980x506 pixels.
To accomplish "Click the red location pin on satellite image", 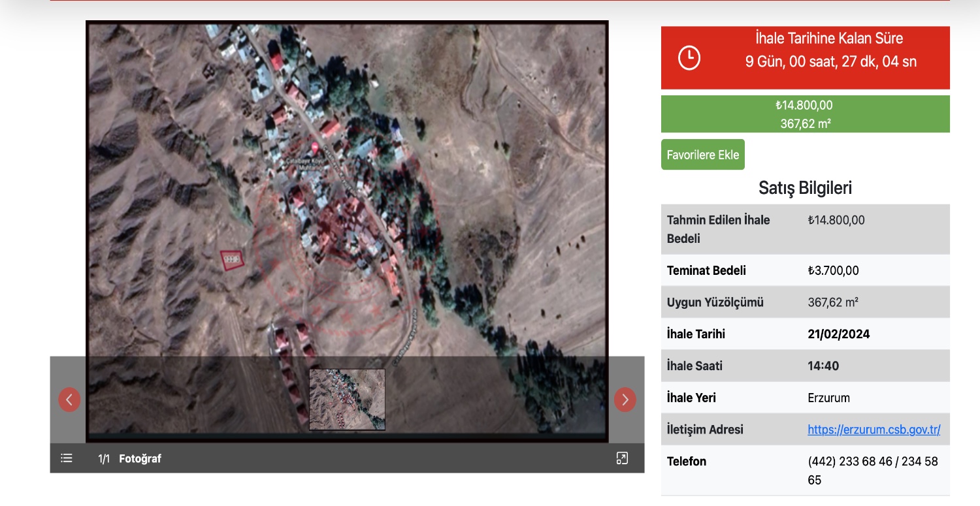I will pyautogui.click(x=314, y=149).
